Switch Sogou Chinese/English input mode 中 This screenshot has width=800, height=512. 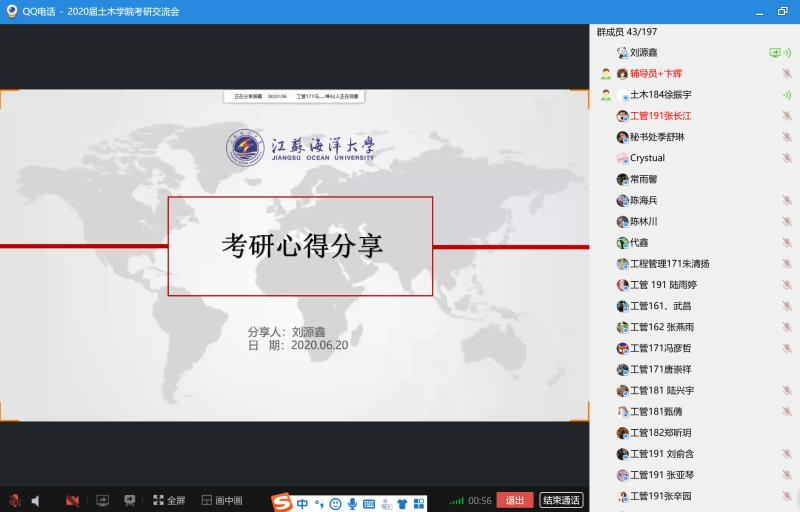[302, 502]
